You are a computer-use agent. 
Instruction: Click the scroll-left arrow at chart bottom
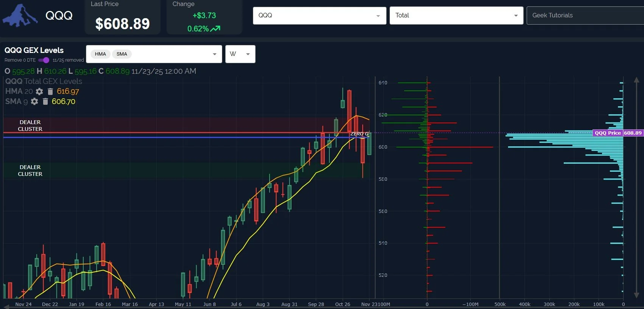pos(6,306)
